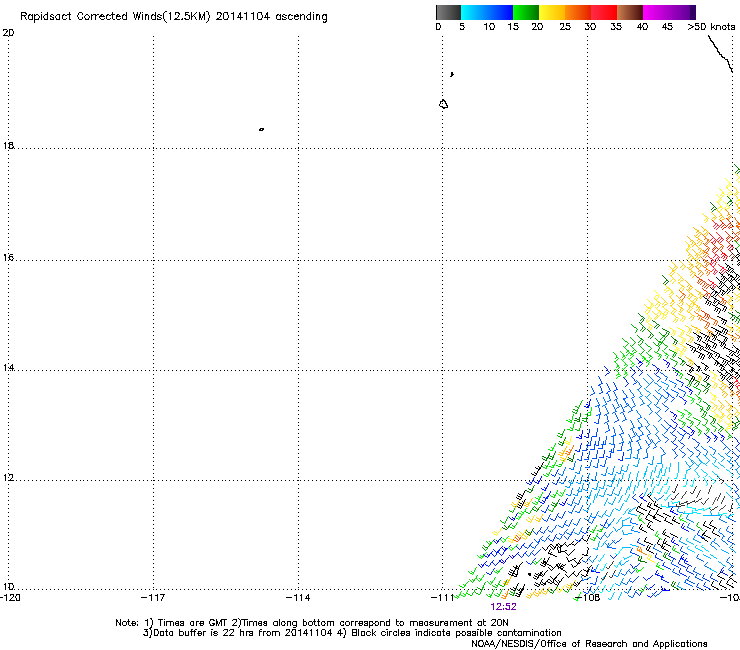Click longitude label -111
The width and height of the screenshot is (740, 650).
[443, 598]
